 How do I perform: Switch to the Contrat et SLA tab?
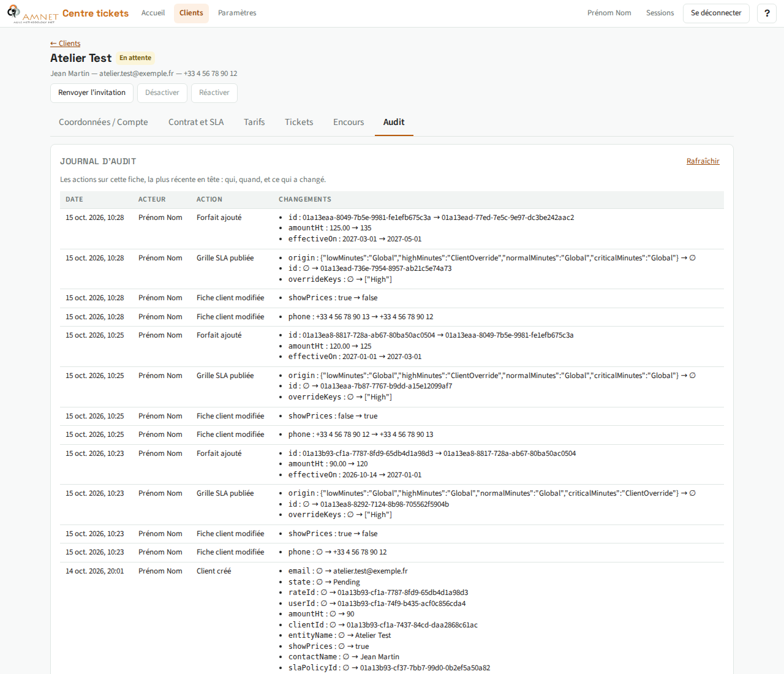(196, 123)
